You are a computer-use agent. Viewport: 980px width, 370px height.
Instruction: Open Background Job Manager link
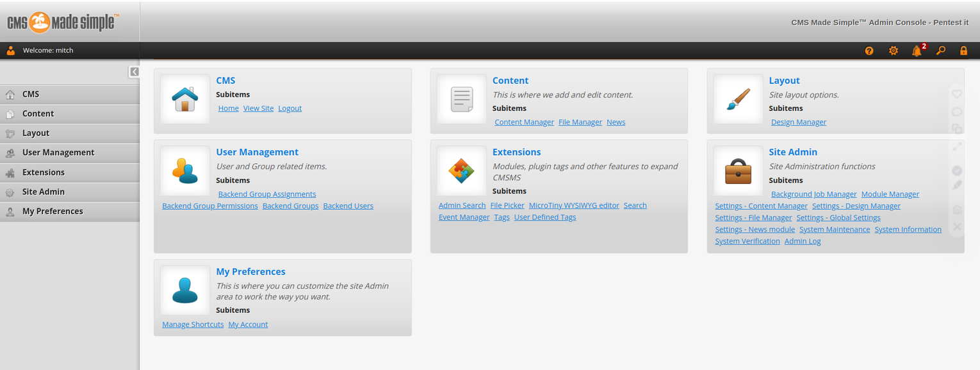coord(813,194)
